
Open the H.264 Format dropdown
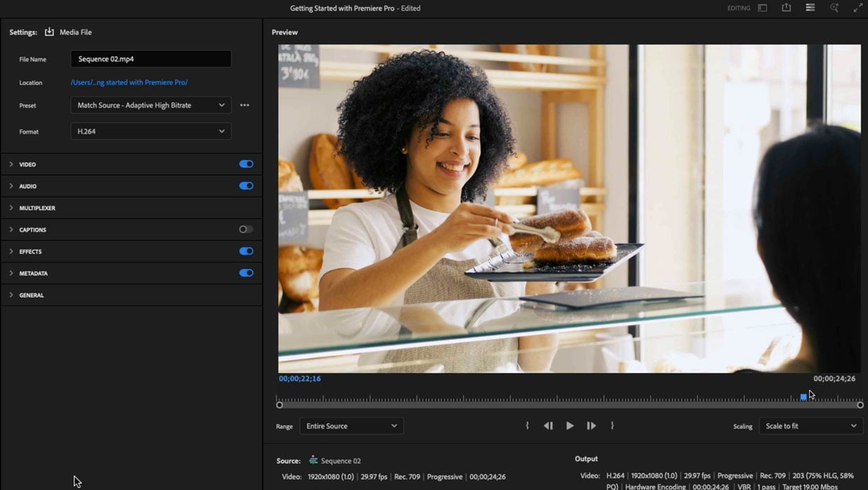[x=150, y=131]
